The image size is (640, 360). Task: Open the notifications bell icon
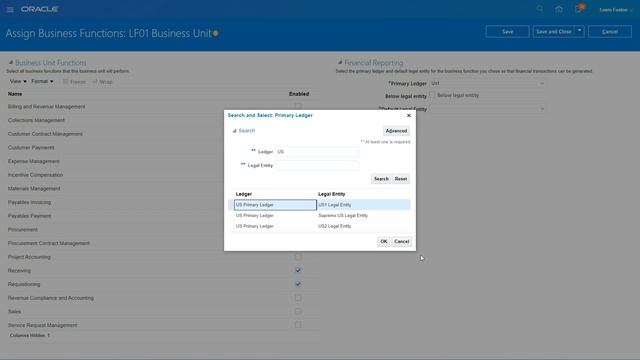(579, 9)
